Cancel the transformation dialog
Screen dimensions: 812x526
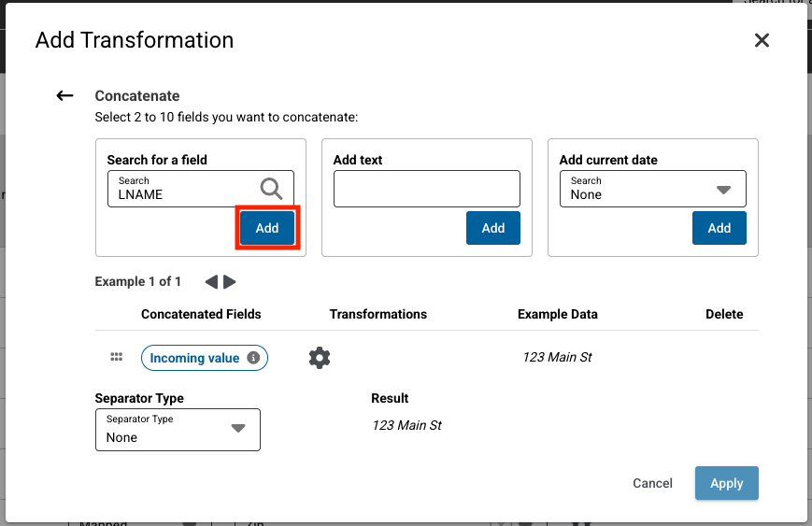pyautogui.click(x=652, y=483)
